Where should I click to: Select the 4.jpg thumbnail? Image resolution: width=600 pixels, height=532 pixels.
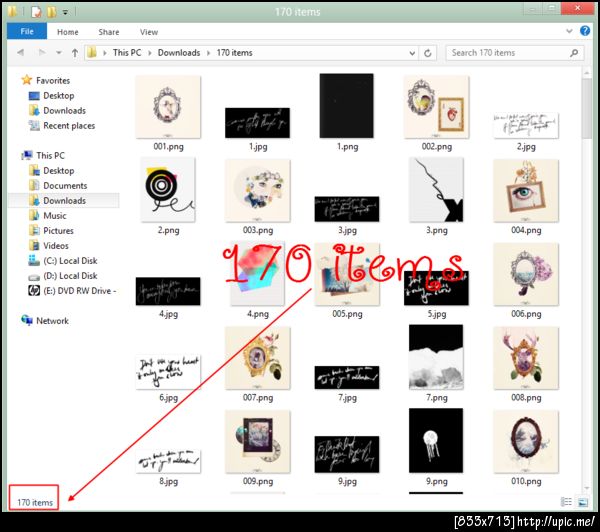coord(168,291)
